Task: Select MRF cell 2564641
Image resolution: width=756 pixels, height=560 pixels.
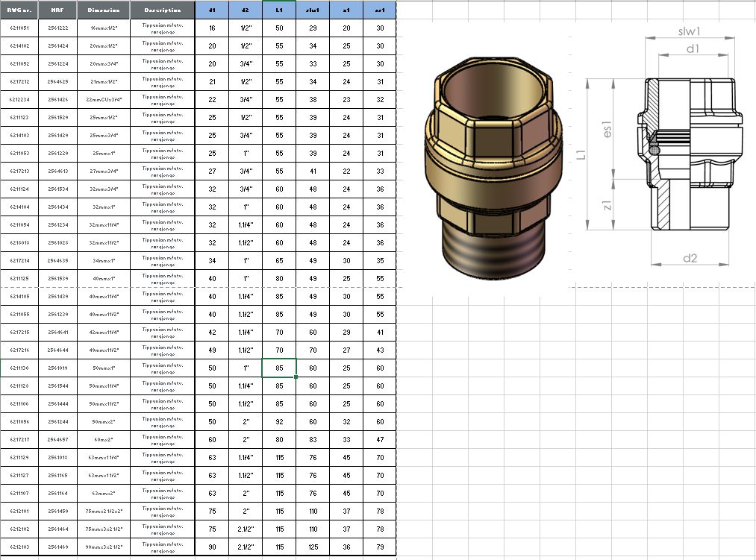Action: (x=58, y=332)
